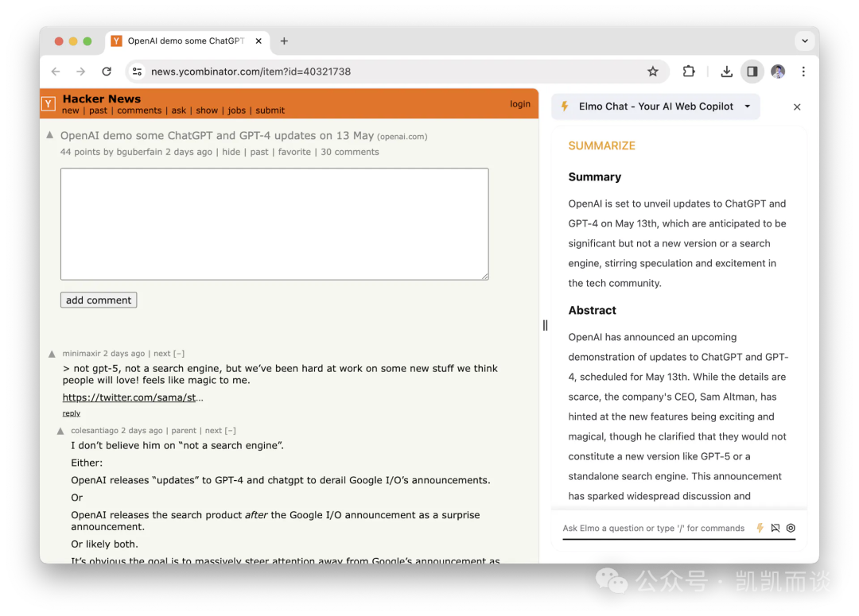Click colesantiago's '2 days ago' timestamp

[142, 431]
